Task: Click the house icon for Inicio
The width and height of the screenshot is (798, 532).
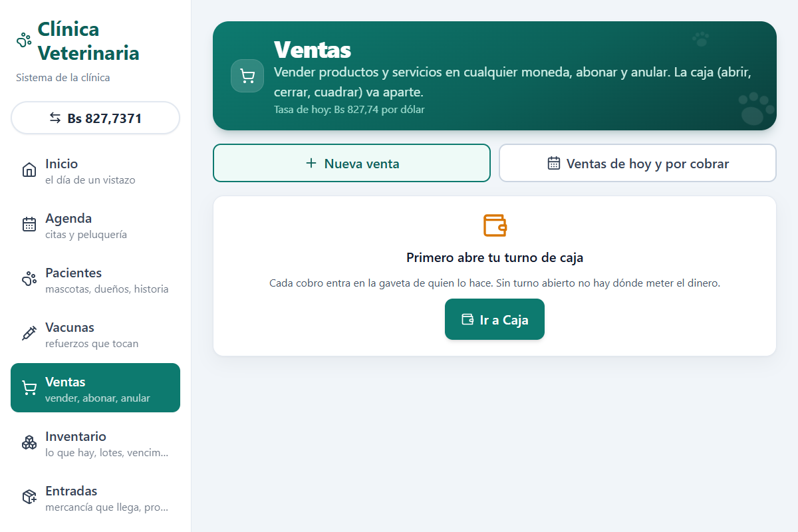Action: (x=29, y=170)
